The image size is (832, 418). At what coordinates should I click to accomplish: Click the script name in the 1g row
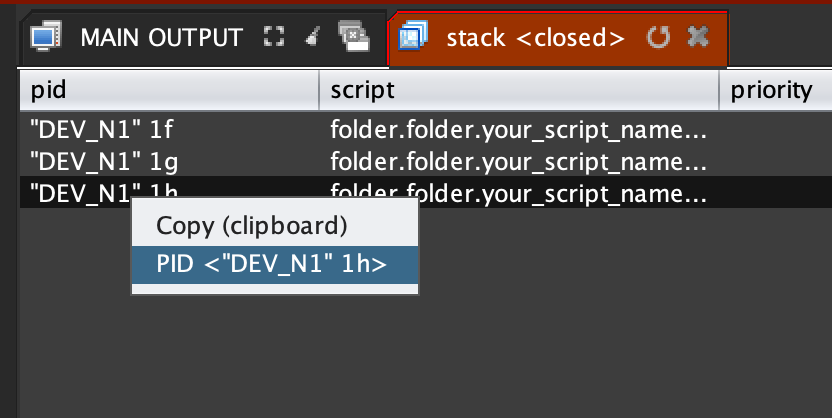tap(518, 160)
